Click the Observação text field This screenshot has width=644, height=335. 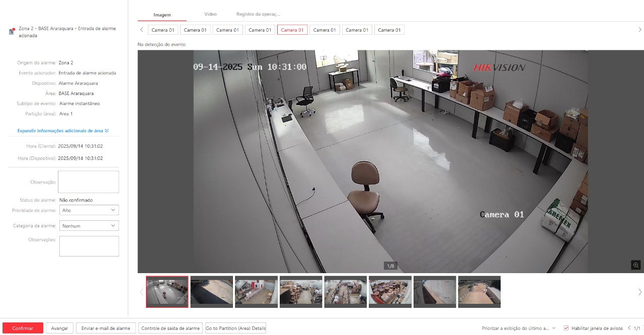(x=89, y=182)
